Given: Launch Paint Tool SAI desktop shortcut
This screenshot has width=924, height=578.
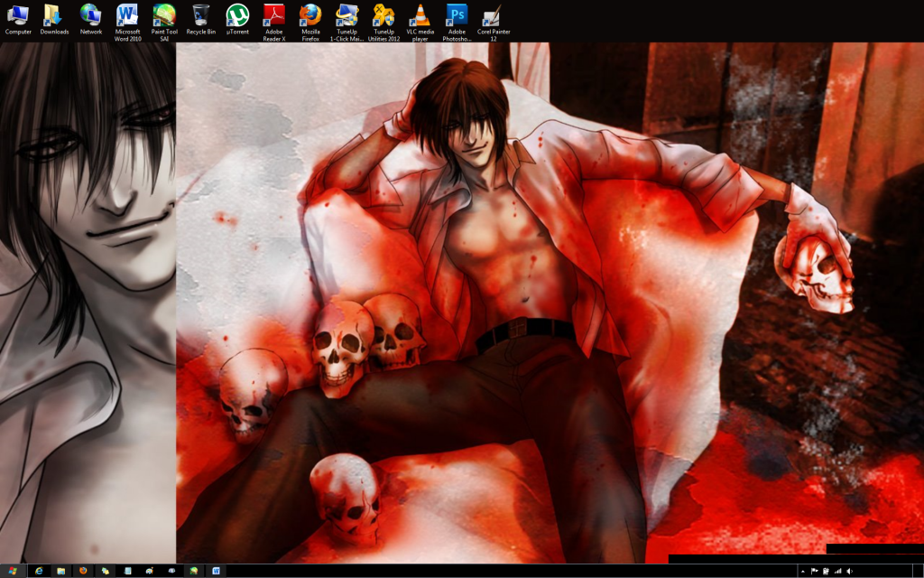Looking at the screenshot, I should [164, 23].
